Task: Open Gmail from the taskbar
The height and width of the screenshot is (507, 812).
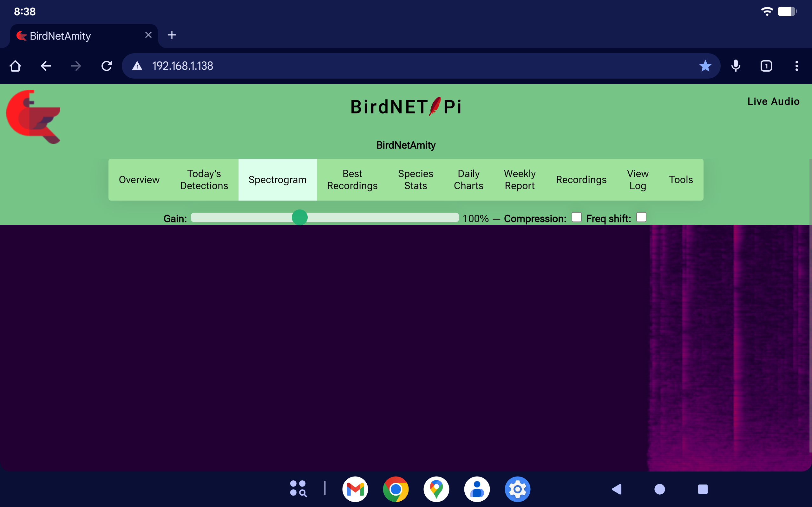Action: 355,489
